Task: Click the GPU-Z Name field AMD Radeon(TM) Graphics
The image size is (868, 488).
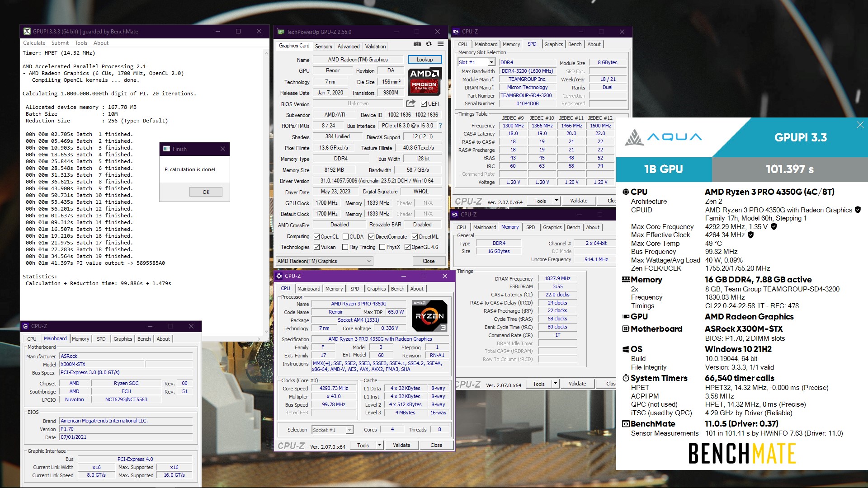Action: tap(358, 60)
